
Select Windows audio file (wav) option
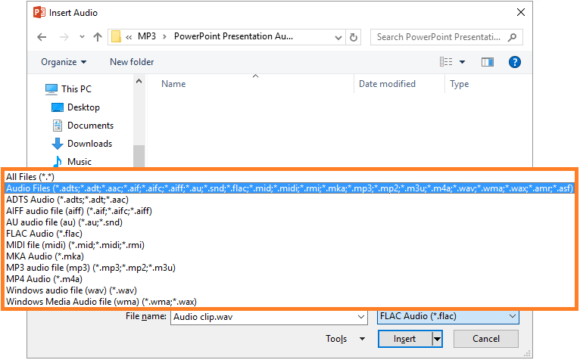[x=71, y=290]
